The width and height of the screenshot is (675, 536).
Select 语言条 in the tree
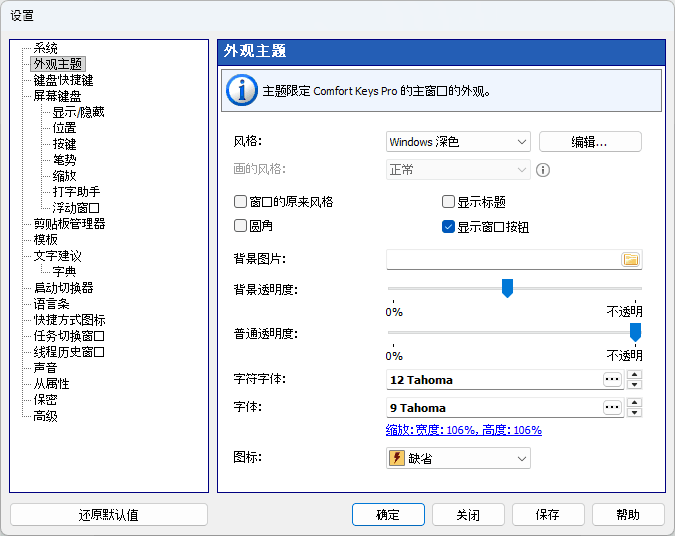click(52, 304)
